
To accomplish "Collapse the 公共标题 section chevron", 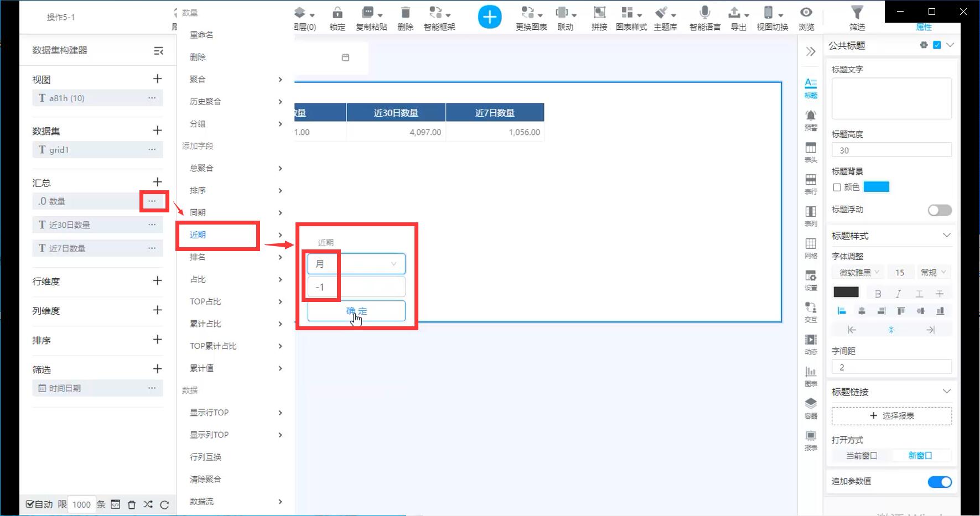I will coord(950,45).
